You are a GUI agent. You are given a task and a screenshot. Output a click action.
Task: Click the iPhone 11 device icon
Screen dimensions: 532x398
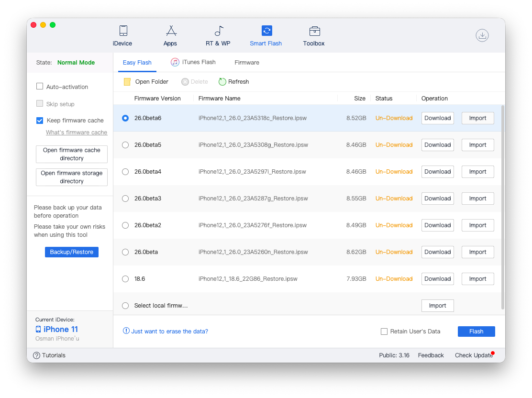[x=38, y=329]
